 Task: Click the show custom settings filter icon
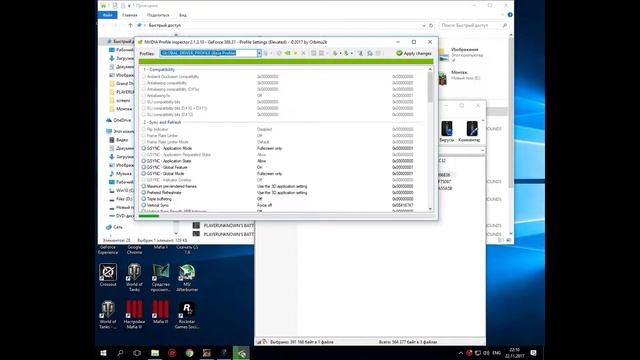tap(360, 53)
